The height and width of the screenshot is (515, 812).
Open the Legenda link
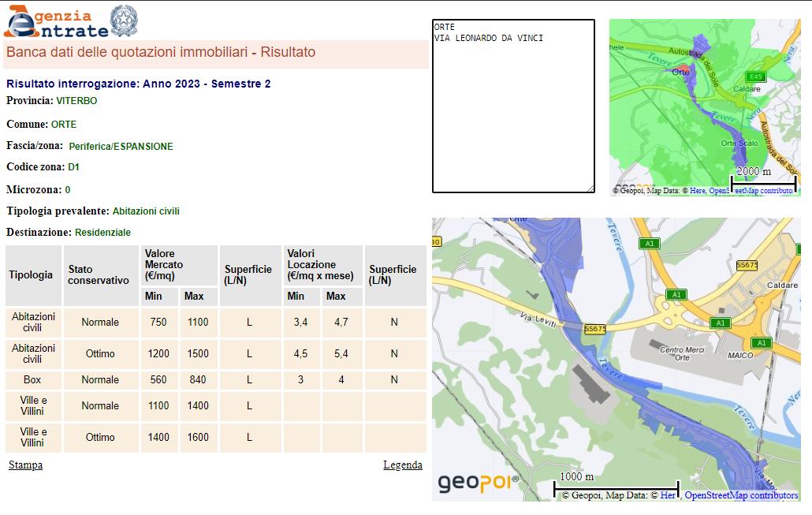(x=402, y=465)
